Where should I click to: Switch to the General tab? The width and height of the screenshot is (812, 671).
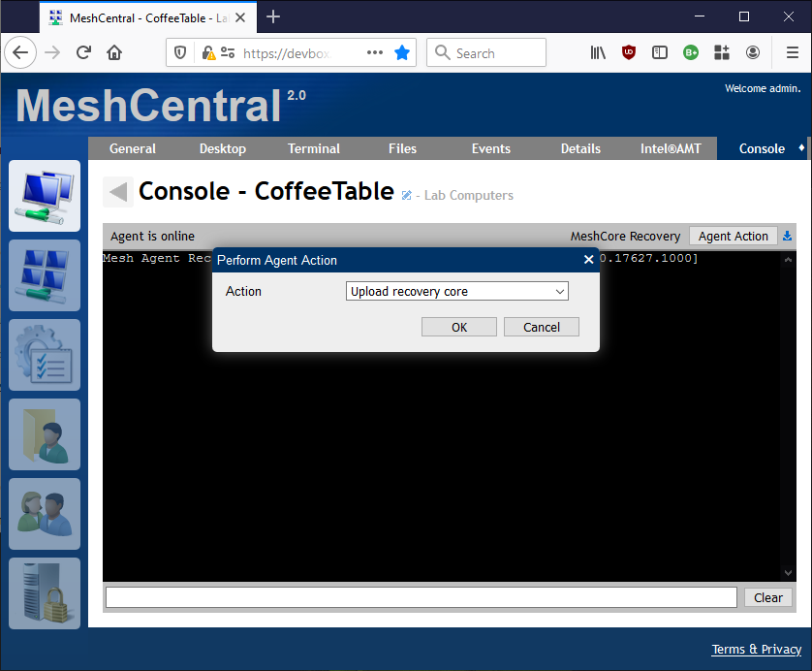pyautogui.click(x=133, y=148)
